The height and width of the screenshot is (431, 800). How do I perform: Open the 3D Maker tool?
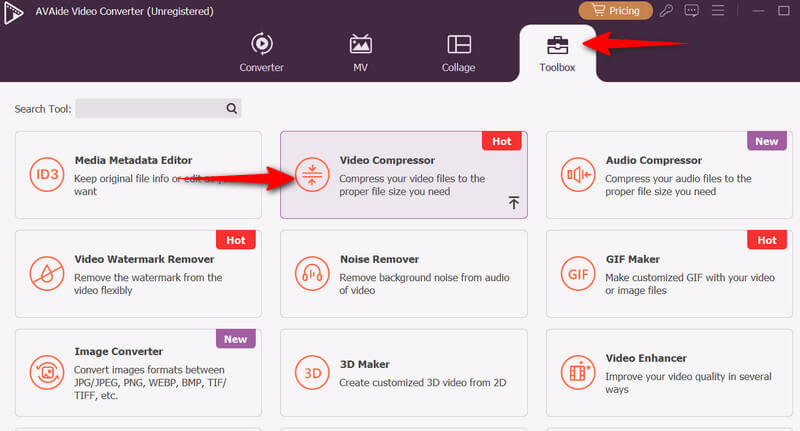pos(404,373)
